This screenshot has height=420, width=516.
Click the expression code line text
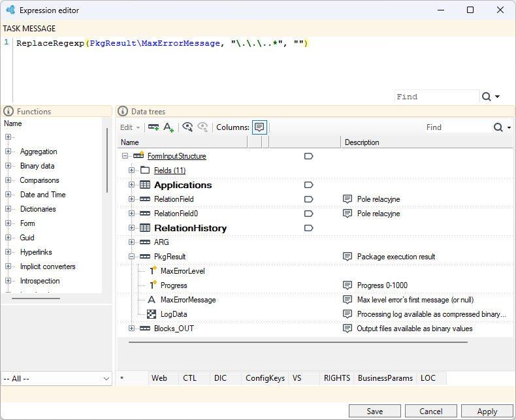click(x=162, y=43)
